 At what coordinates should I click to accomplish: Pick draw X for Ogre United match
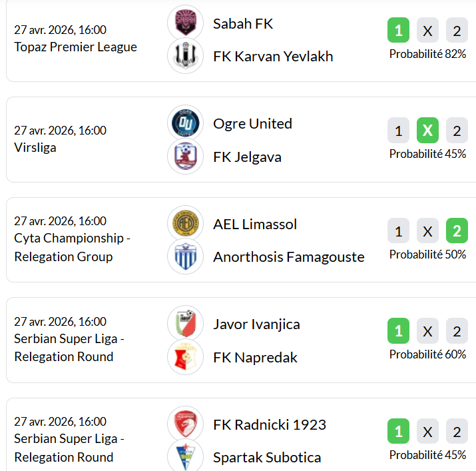[x=427, y=131]
